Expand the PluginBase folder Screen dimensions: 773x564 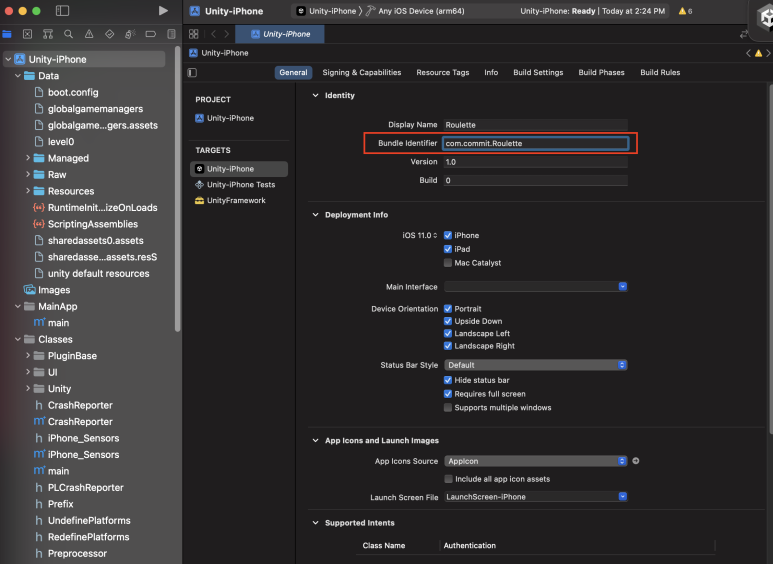pos(28,355)
